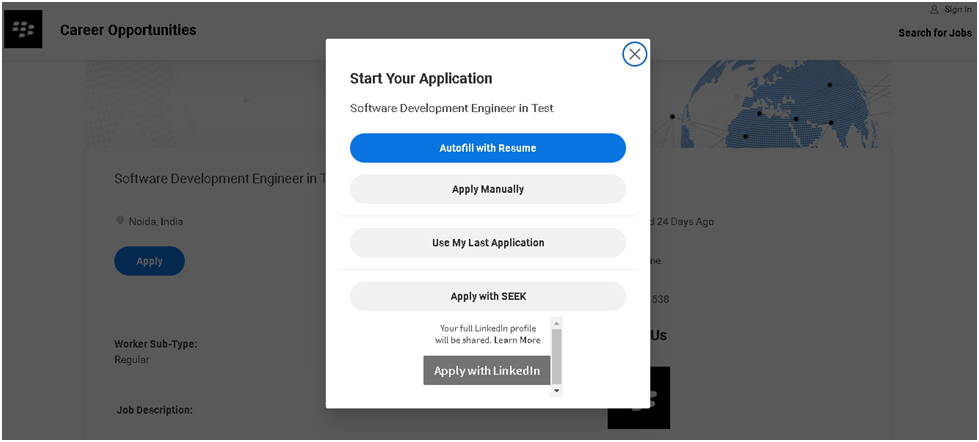Choose Apply with SEEK
This screenshot has height=442, width=979.
(488, 297)
